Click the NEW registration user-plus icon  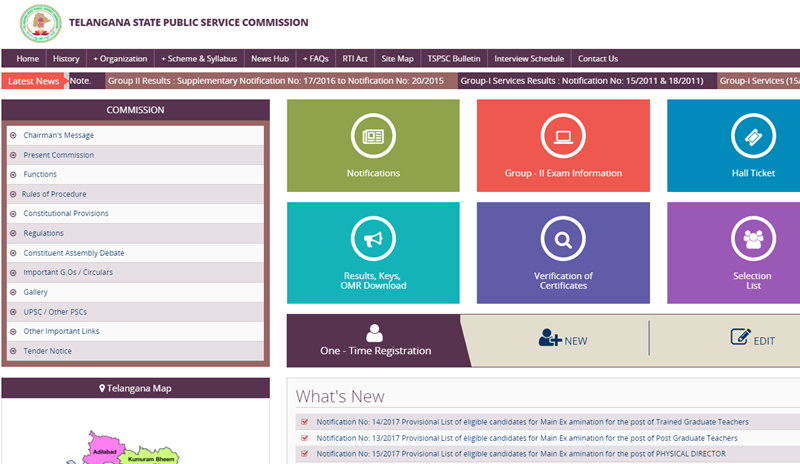click(x=550, y=338)
